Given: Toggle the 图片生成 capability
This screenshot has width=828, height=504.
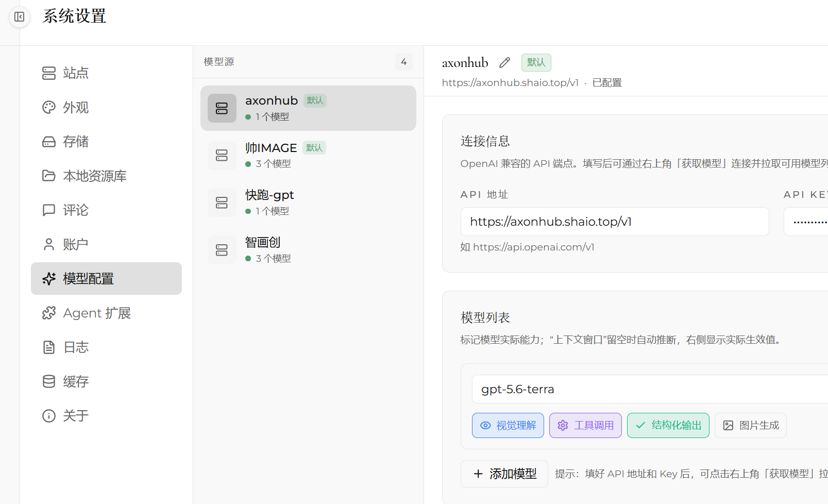Looking at the screenshot, I should (x=751, y=425).
